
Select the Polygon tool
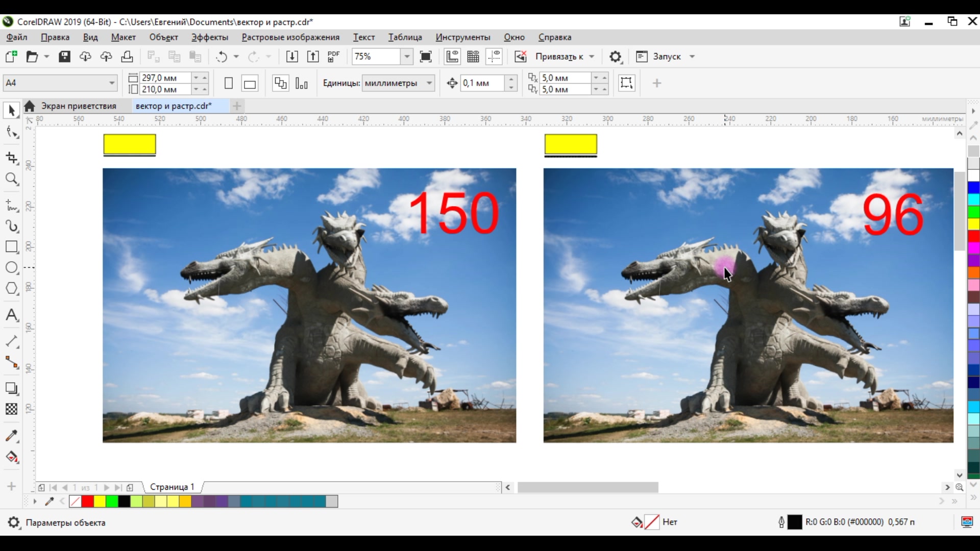coord(12,289)
